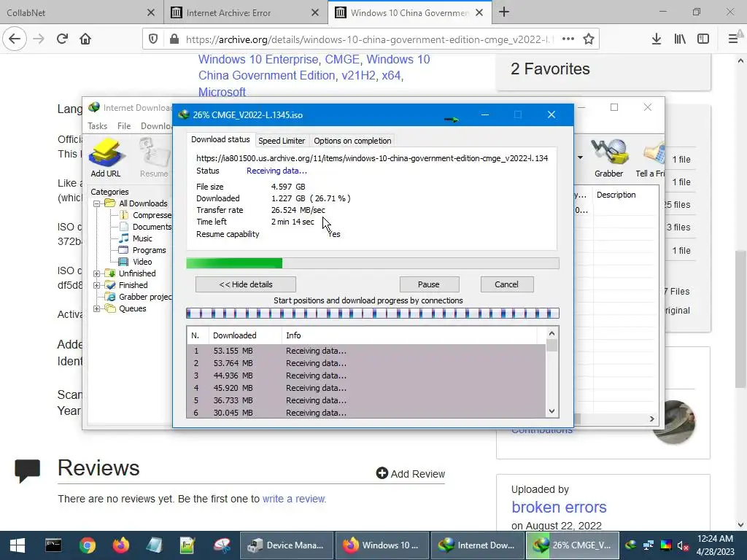Go back with Firefox back arrow
Image resolution: width=747 pixels, height=560 pixels.
pos(15,39)
